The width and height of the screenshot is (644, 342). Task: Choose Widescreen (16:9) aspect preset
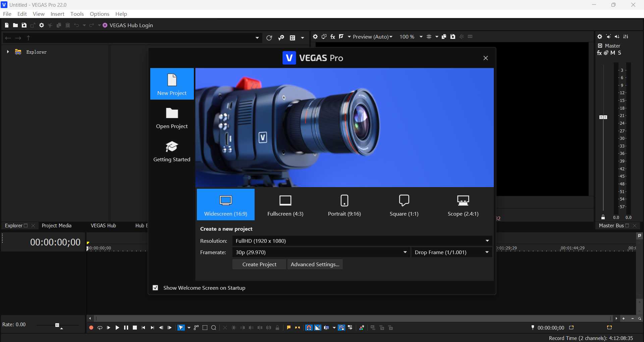226,205
